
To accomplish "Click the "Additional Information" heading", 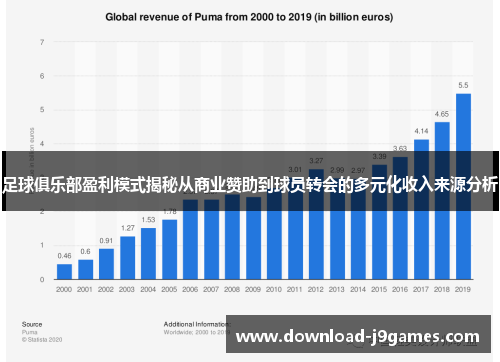I will pos(197,324).
